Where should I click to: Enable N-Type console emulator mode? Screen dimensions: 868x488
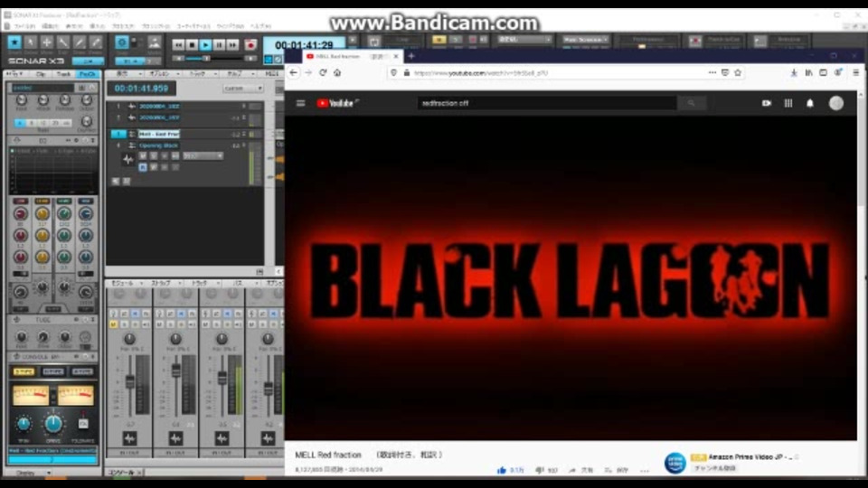[53, 371]
